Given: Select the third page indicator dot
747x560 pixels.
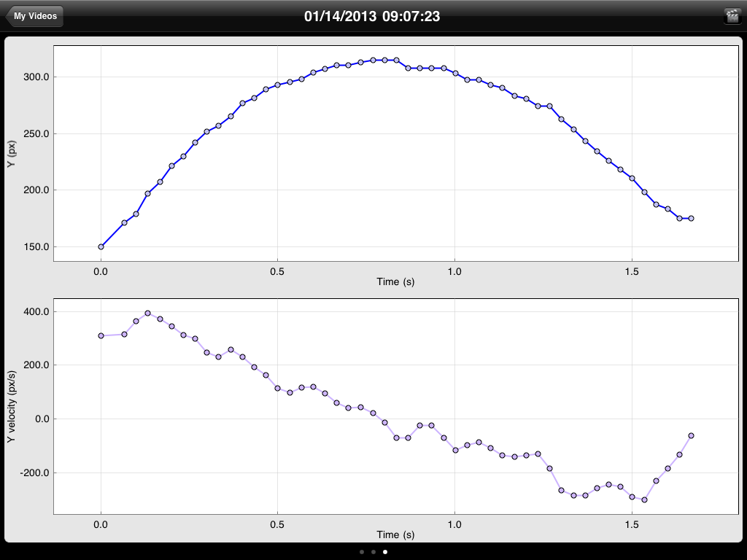Looking at the screenshot, I should pyautogui.click(x=385, y=552).
